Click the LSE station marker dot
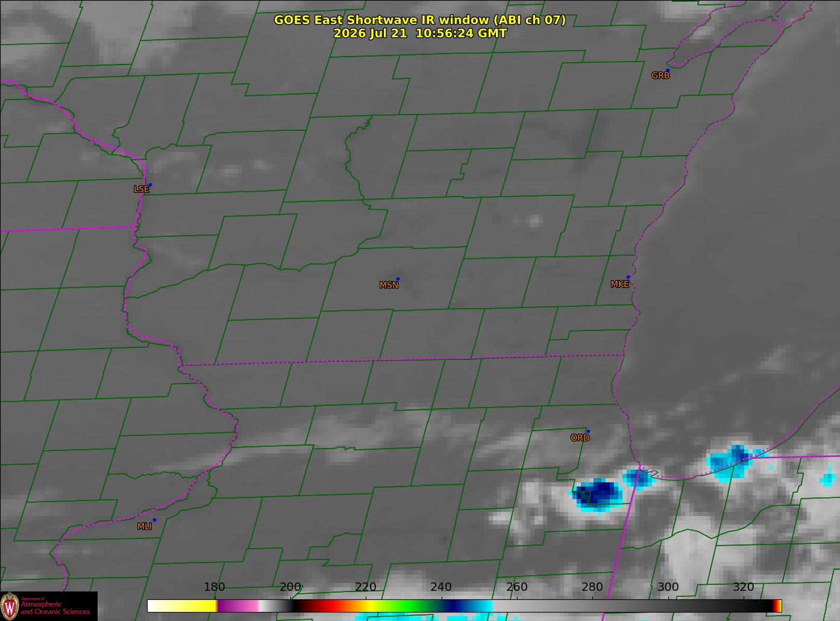 (x=150, y=184)
